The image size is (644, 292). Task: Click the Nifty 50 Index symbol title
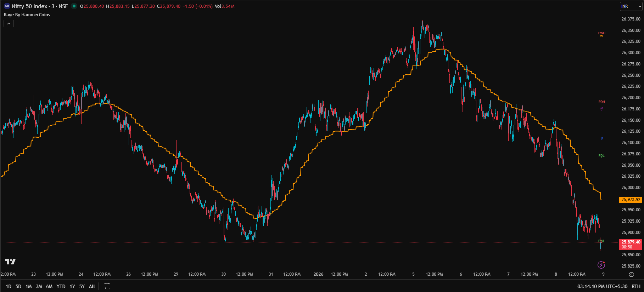click(x=40, y=6)
